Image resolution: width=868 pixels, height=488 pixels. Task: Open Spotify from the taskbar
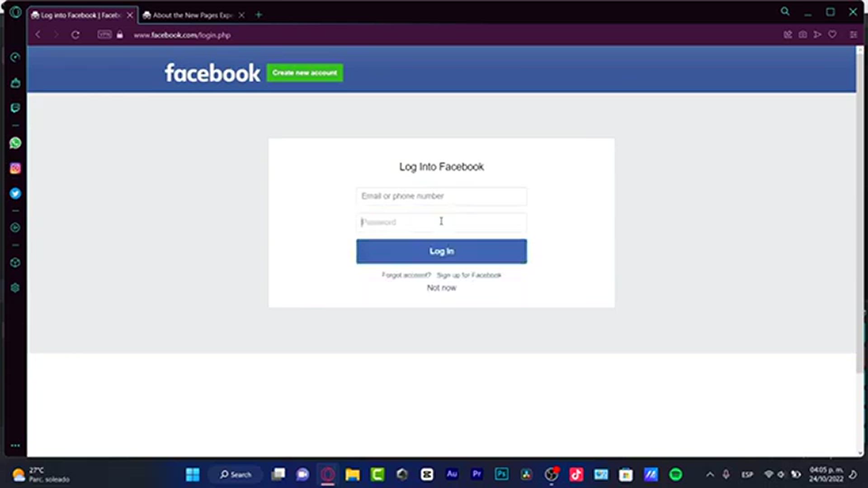tap(676, 474)
